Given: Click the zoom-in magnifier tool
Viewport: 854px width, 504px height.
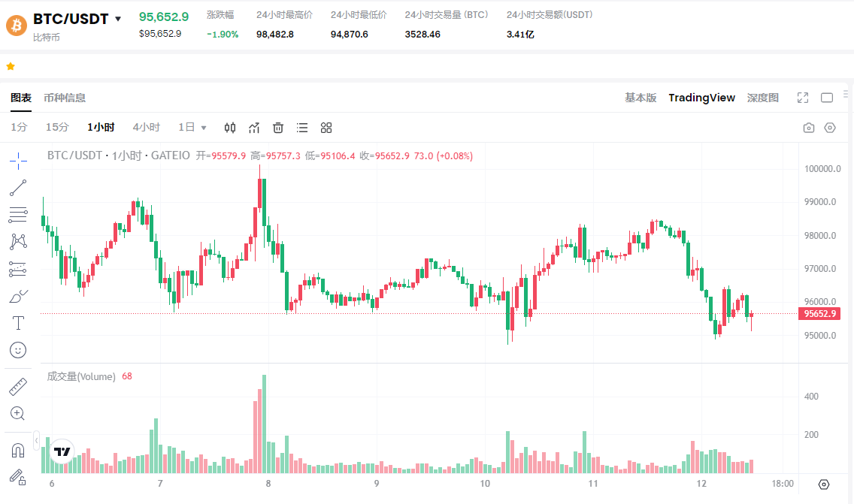Looking at the screenshot, I should pyautogui.click(x=18, y=413).
